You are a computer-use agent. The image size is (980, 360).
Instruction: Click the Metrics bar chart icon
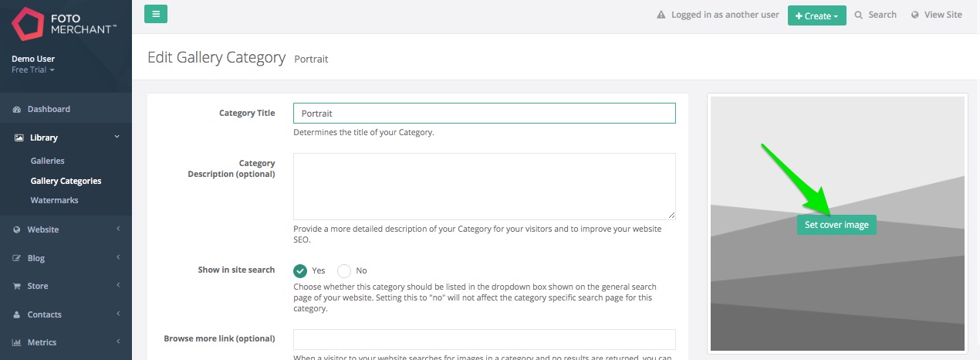tap(17, 343)
